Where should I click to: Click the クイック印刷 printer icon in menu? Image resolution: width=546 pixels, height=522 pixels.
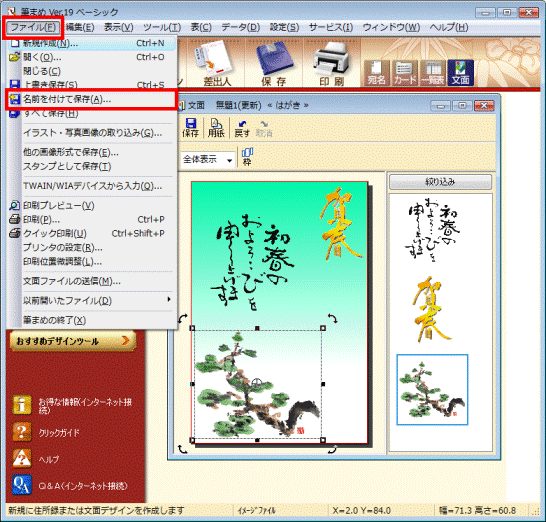[x=14, y=234]
